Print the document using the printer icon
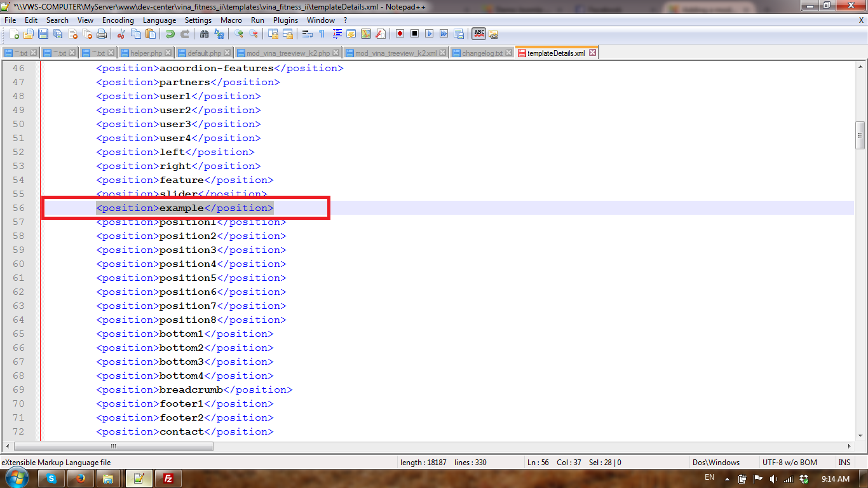Image resolution: width=868 pixels, height=488 pixels. [102, 34]
